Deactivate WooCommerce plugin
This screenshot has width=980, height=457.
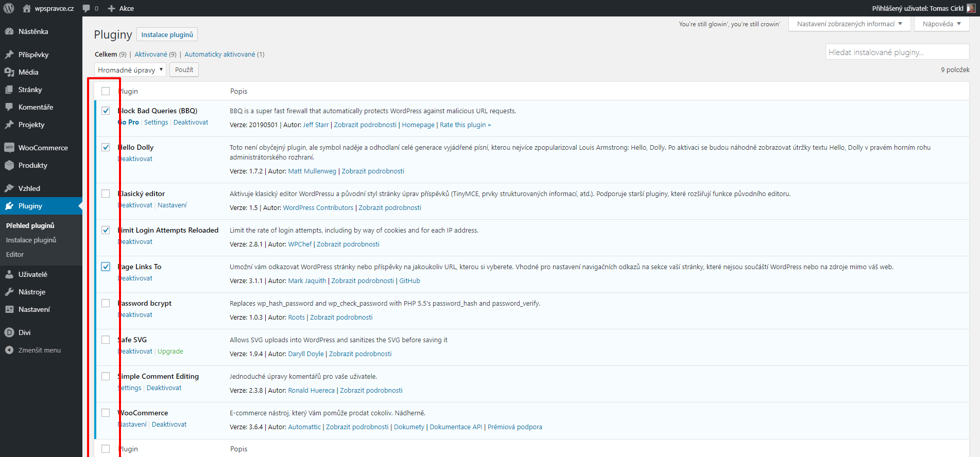169,425
